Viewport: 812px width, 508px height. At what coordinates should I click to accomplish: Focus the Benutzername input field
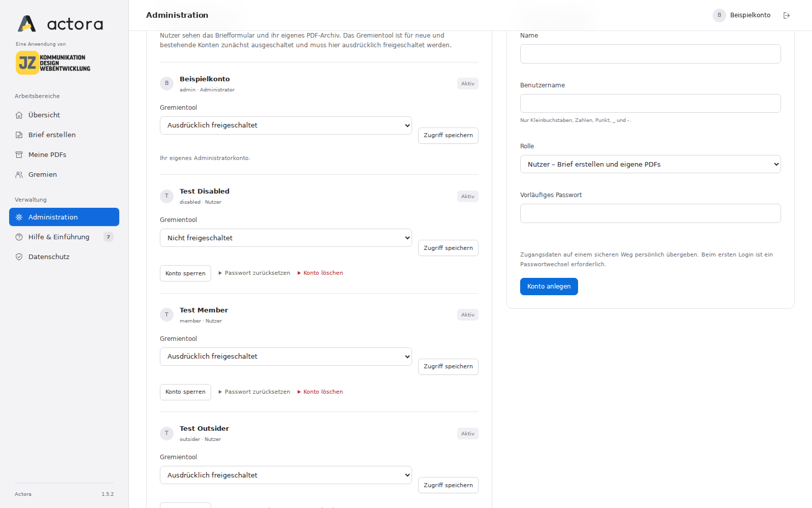pos(650,104)
